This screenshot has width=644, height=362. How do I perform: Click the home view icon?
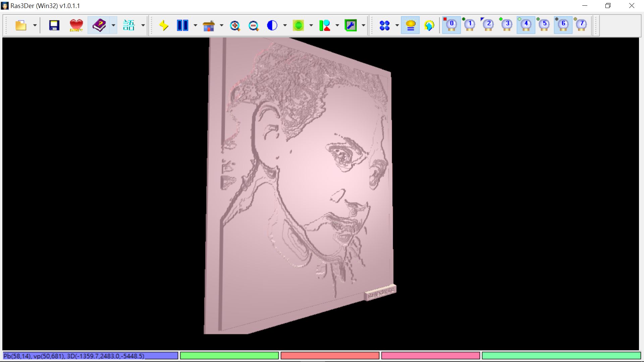[x=209, y=25]
